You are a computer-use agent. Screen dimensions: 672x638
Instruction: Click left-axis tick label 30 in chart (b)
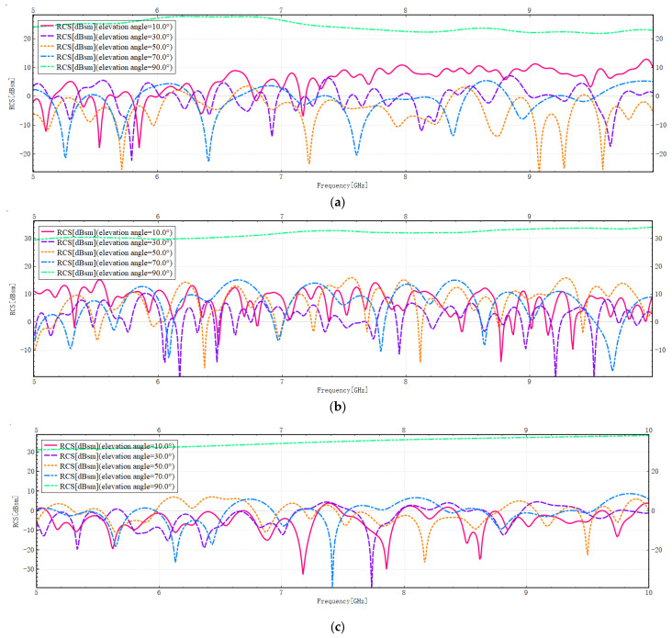tap(28, 239)
